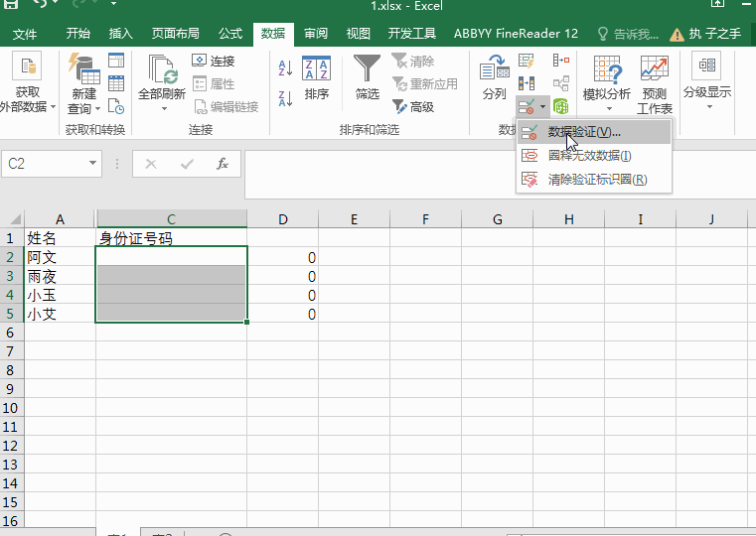The image size is (756, 536).
Task: Switch to the 开始 tab
Action: (78, 33)
